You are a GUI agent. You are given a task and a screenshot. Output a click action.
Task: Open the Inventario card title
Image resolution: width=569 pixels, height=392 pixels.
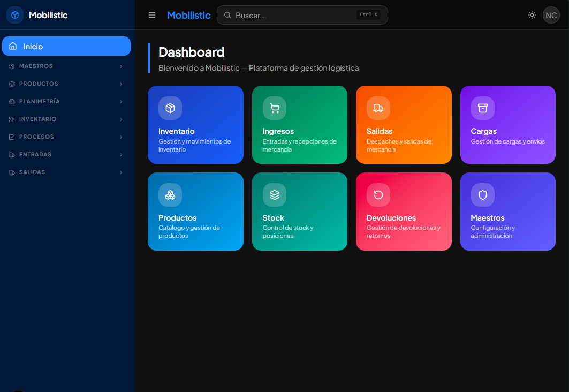click(176, 131)
